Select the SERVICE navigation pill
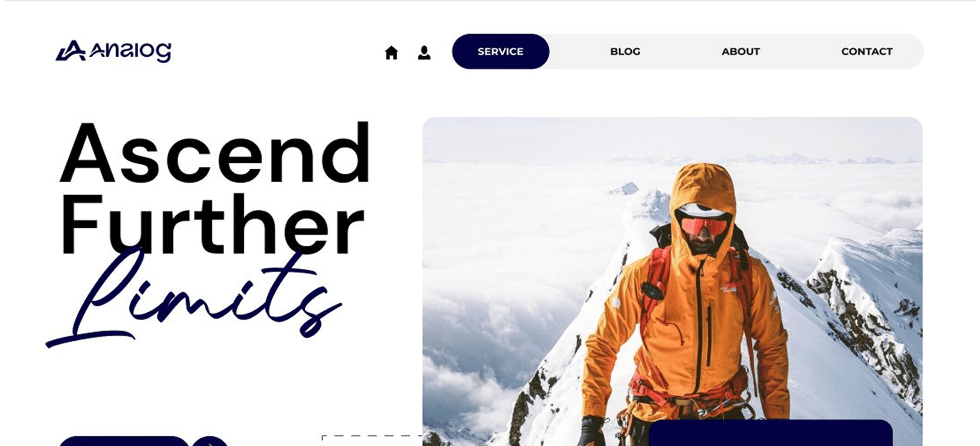This screenshot has height=446, width=980. pyautogui.click(x=500, y=51)
